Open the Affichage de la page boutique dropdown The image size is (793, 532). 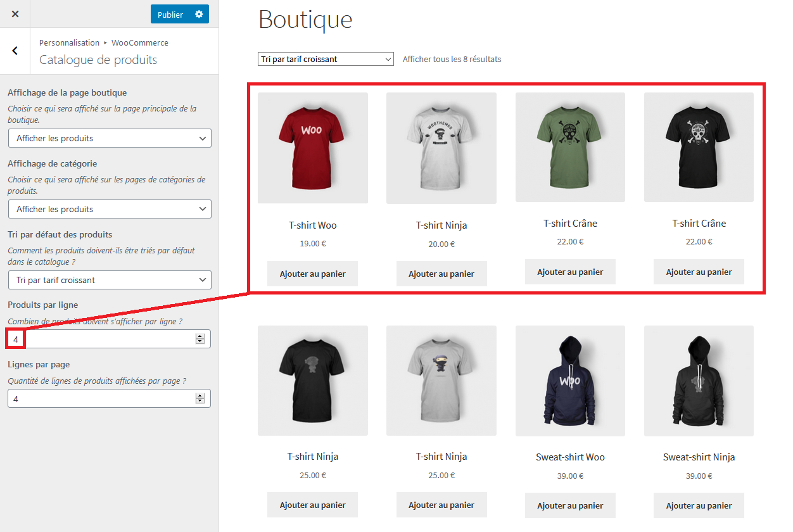click(x=110, y=138)
